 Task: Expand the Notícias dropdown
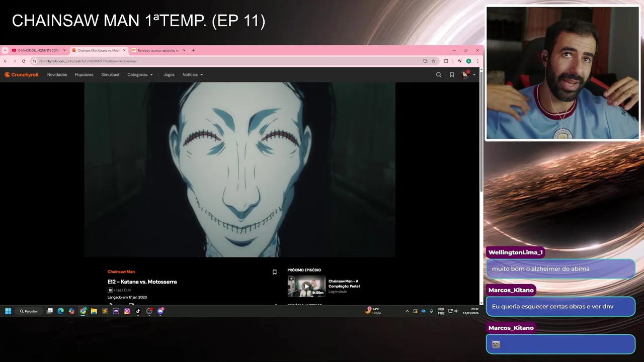[193, 75]
